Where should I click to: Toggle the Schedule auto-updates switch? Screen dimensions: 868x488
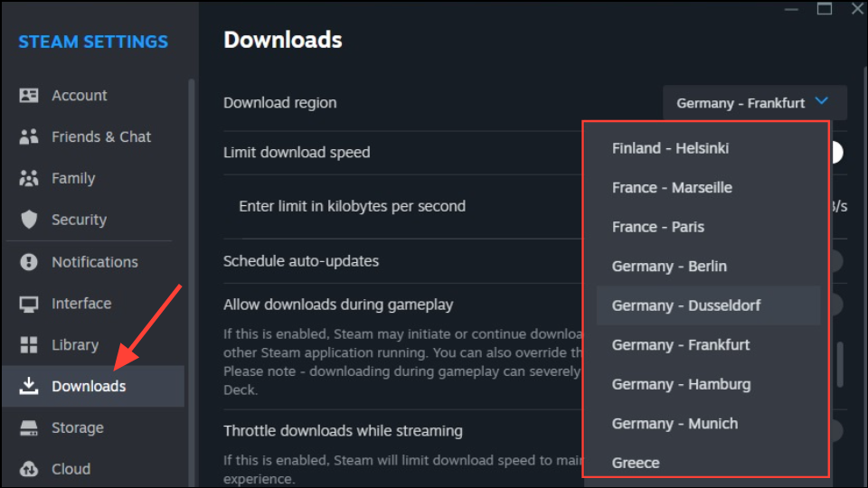point(835,260)
